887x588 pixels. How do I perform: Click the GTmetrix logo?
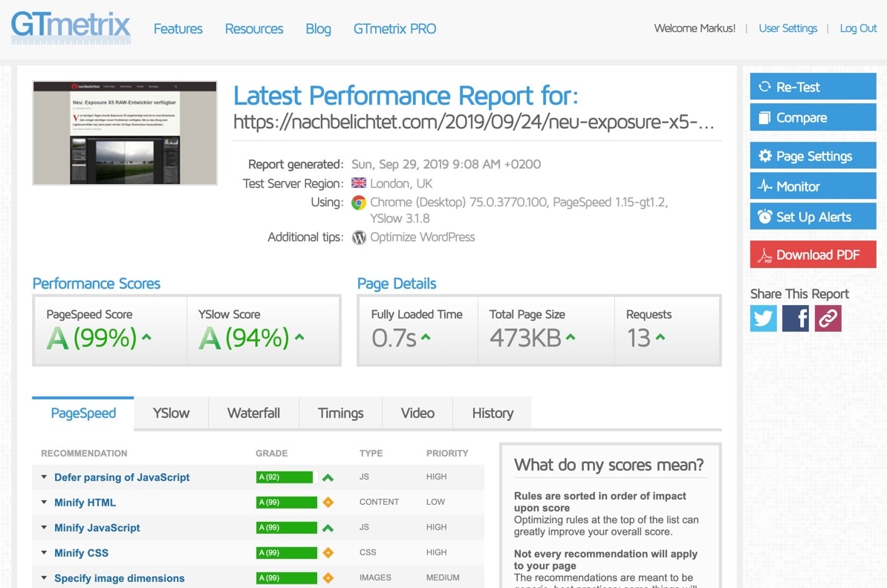(x=71, y=27)
